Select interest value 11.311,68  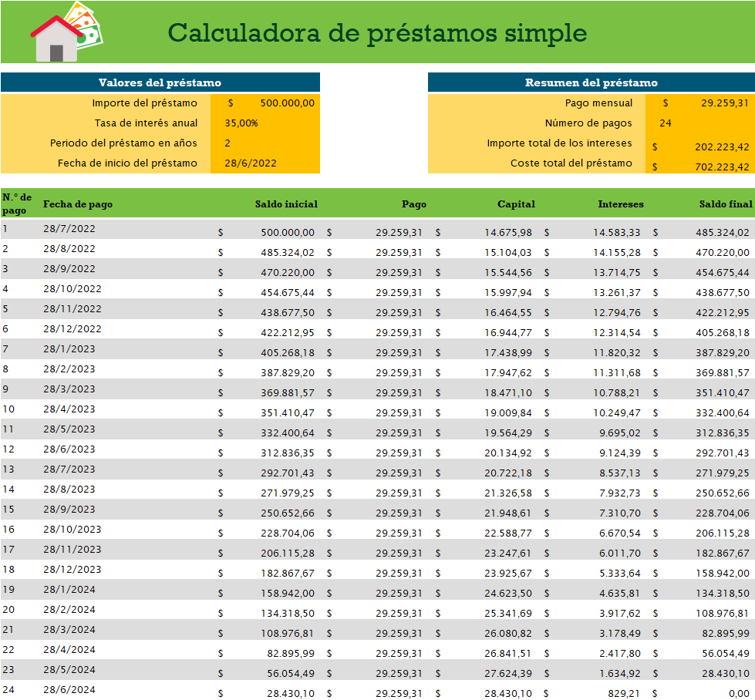click(617, 373)
